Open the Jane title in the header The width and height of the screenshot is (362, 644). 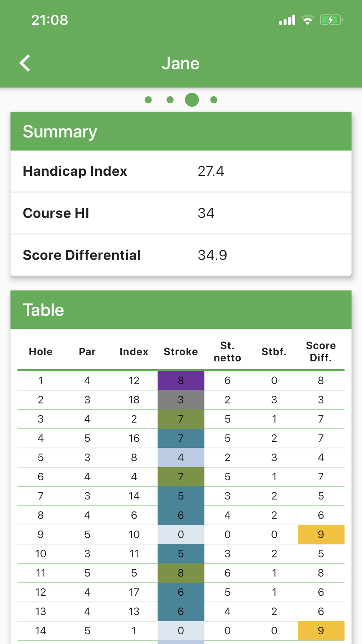coord(181,63)
